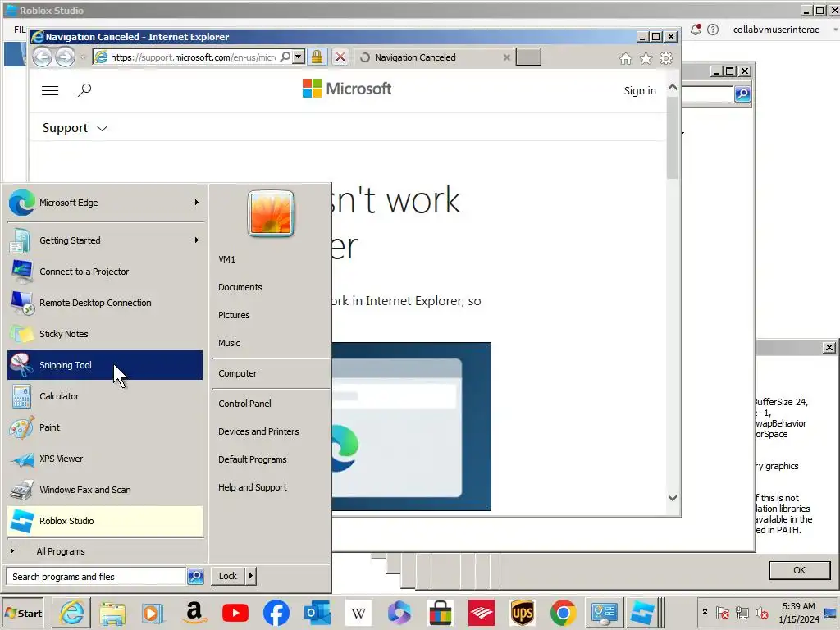Screen dimensions: 840x630
Task: Click the Internet Explorer Back button
Action: pyautogui.click(x=43, y=57)
